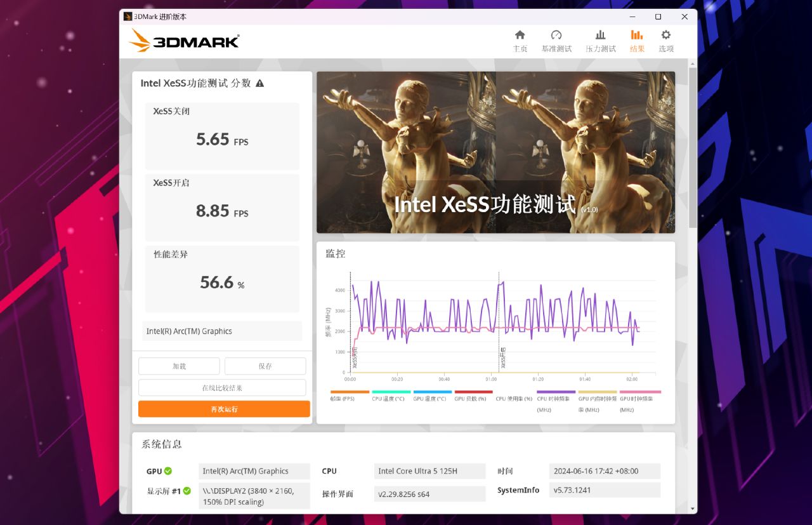Click the GPU value in 系统信息
Screen dimensions: 812x525
pos(254,471)
